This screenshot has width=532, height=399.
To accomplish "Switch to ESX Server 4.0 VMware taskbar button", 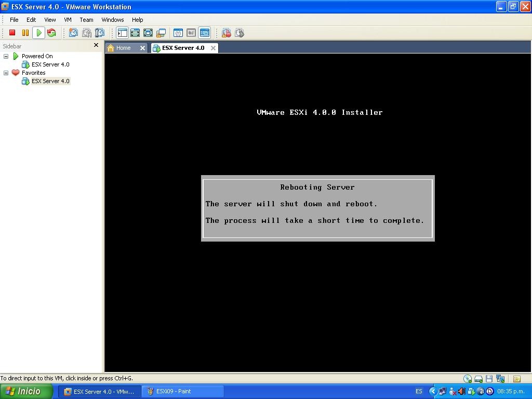I will (x=99, y=392).
